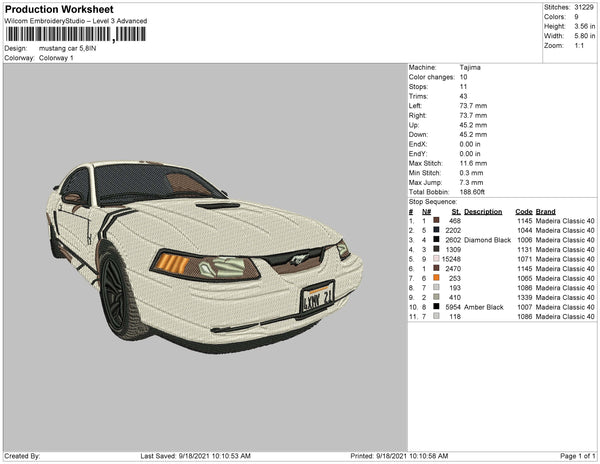
Task: Click stitch count '5954' in row 10
Action: click(453, 307)
